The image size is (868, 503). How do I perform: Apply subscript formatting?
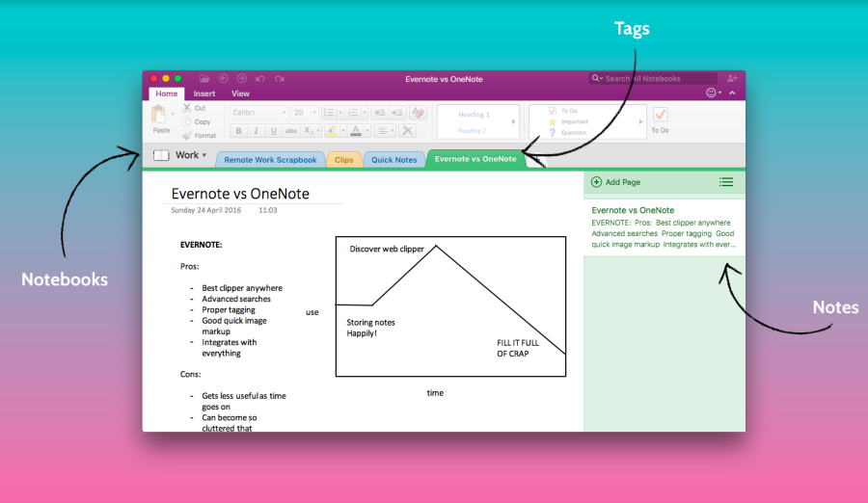(x=309, y=131)
